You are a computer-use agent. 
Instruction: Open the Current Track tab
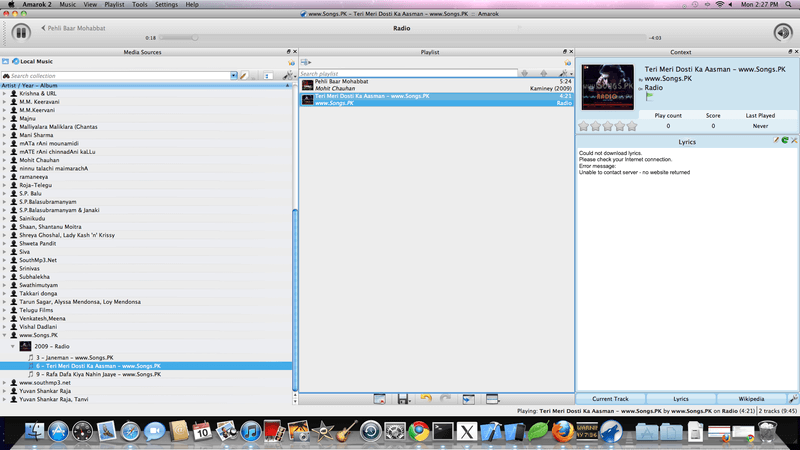tap(610, 399)
